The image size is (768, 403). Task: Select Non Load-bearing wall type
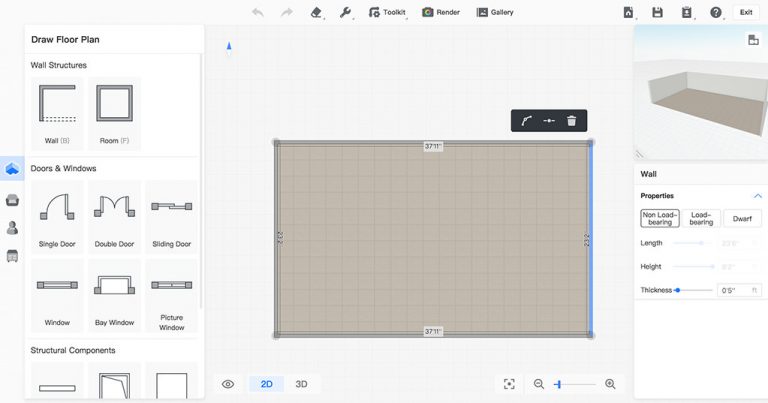tap(660, 218)
